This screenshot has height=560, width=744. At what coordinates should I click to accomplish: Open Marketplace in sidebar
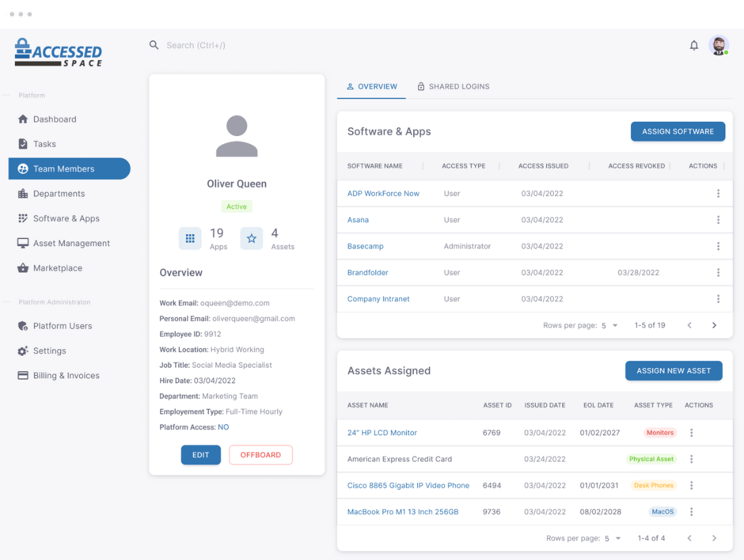coord(69,268)
